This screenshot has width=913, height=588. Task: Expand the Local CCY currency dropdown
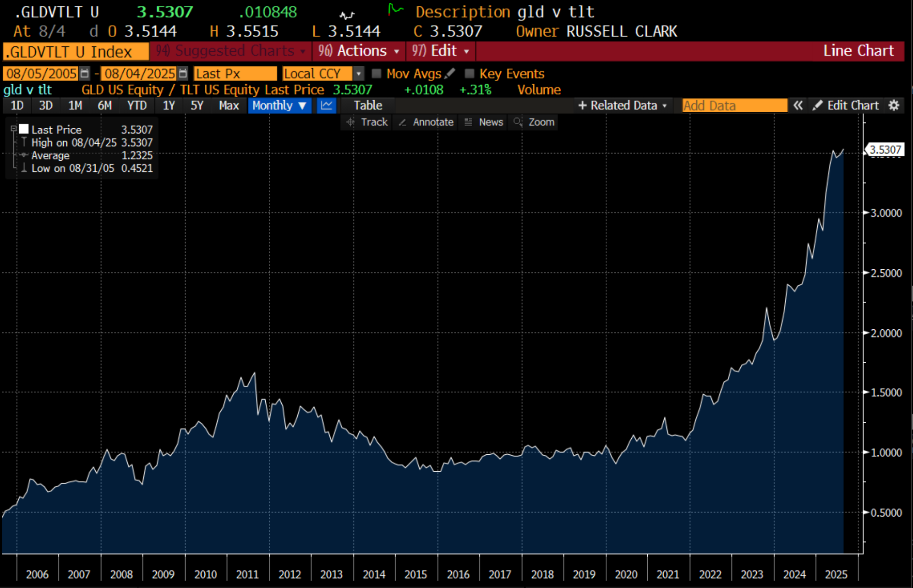[359, 73]
